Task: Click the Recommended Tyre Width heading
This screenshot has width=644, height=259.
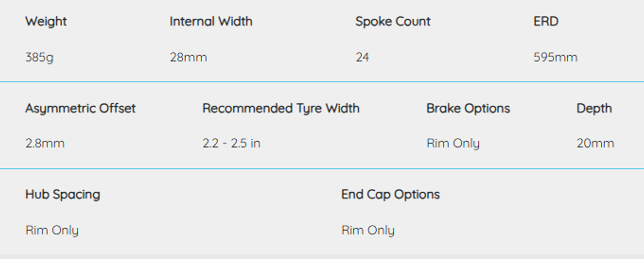Action: [x=281, y=109]
